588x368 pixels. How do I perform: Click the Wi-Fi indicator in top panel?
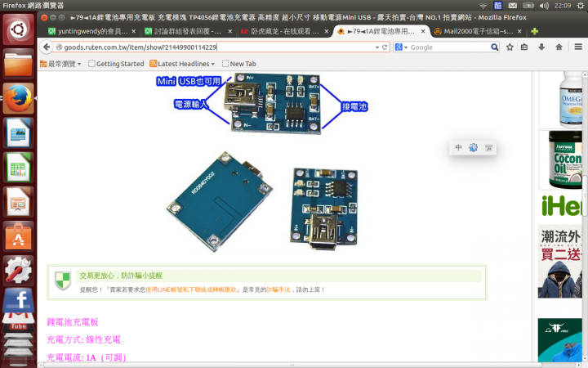point(483,6)
